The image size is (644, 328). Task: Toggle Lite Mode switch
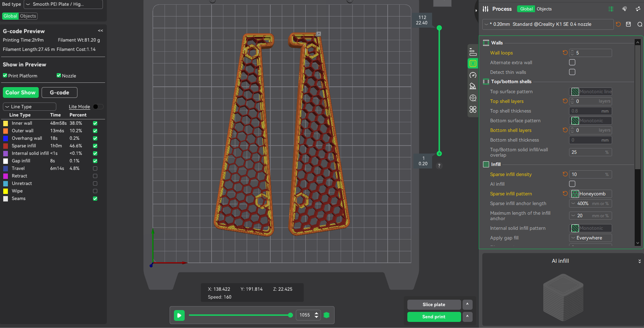coord(98,106)
